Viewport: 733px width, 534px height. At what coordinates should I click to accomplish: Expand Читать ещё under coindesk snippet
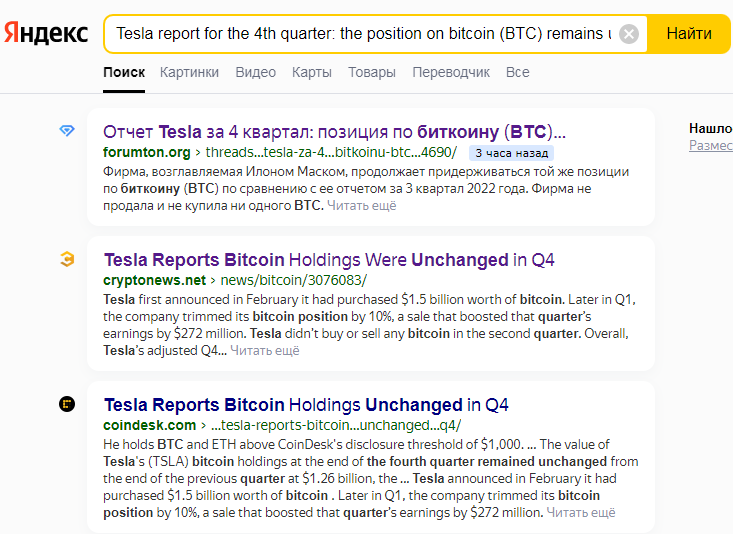point(581,512)
